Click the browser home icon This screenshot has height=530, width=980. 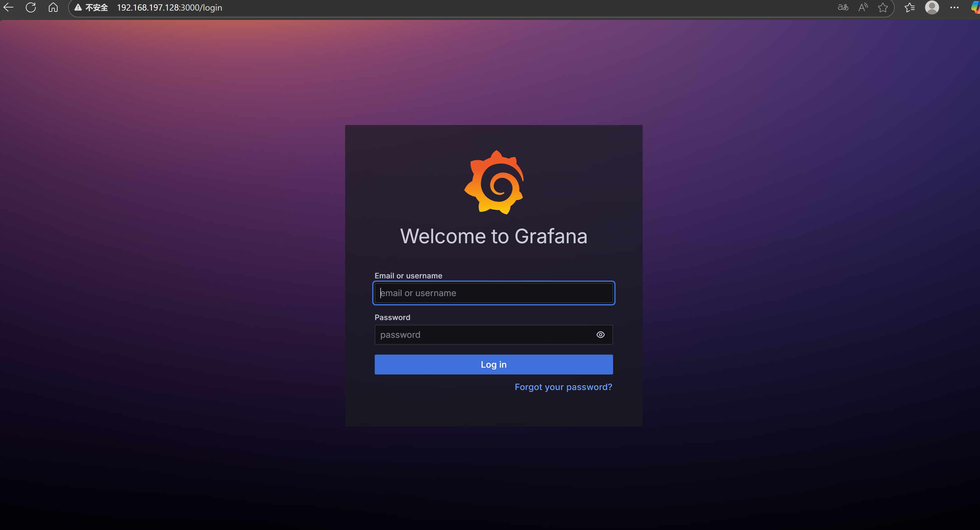(x=53, y=7)
